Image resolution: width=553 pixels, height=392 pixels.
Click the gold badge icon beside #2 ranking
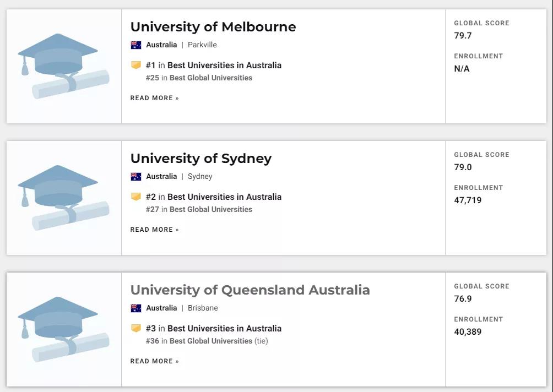tap(136, 197)
